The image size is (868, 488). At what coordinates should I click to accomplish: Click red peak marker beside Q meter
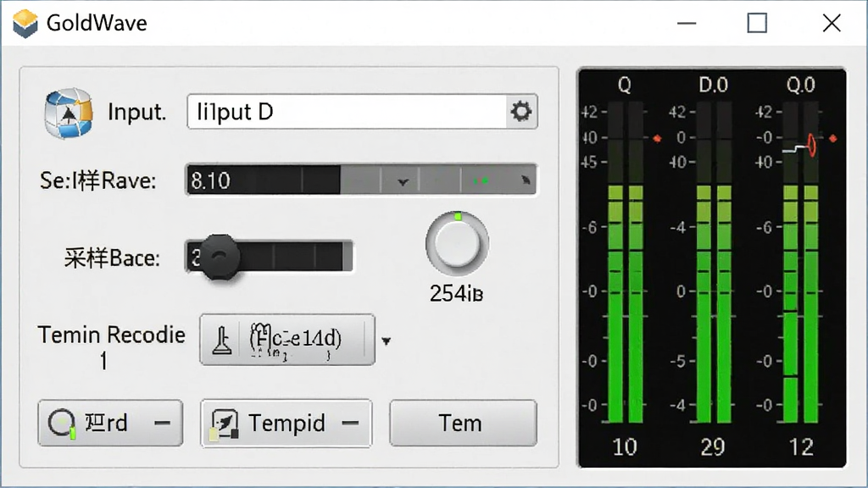[657, 138]
